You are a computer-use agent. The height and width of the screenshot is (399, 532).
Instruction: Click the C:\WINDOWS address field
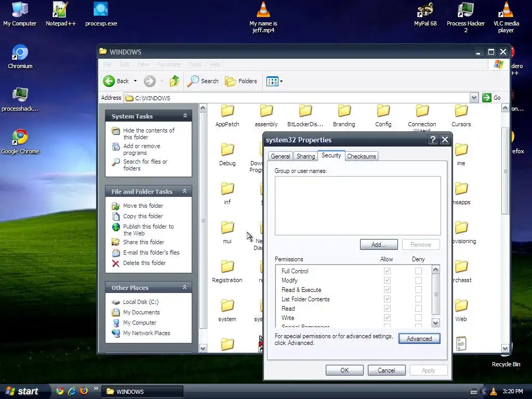297,98
